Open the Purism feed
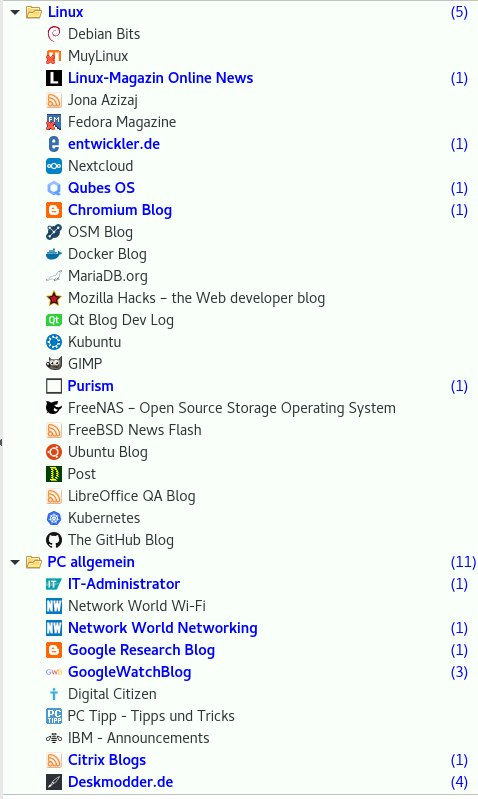478x799 pixels. 91,386
